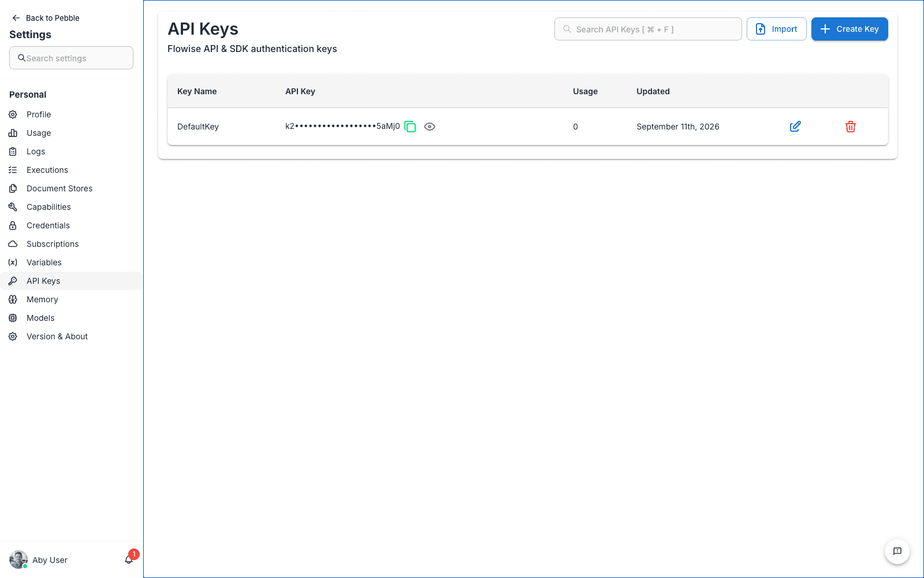Focus the Search settings field

[x=71, y=58]
